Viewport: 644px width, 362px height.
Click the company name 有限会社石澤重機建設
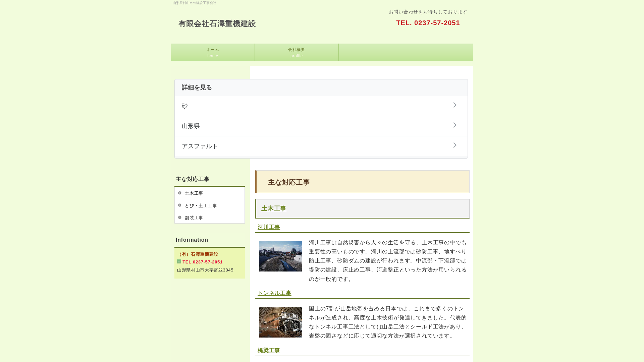(x=217, y=24)
